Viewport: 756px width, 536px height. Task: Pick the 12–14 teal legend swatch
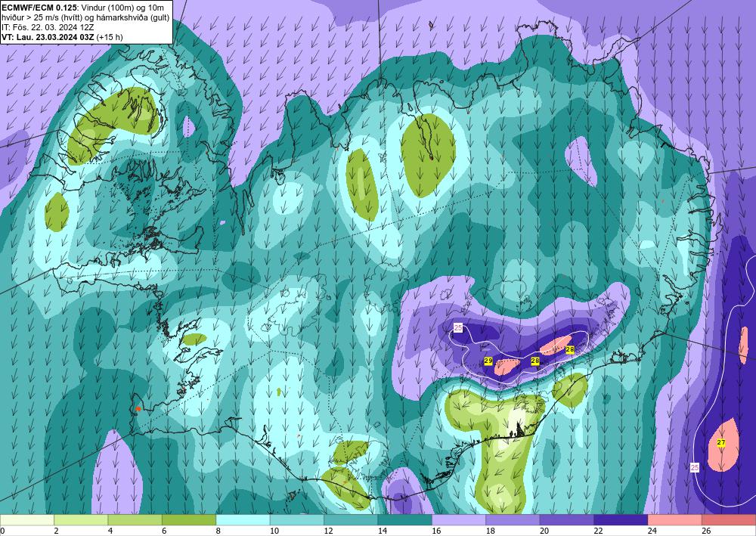(351, 520)
